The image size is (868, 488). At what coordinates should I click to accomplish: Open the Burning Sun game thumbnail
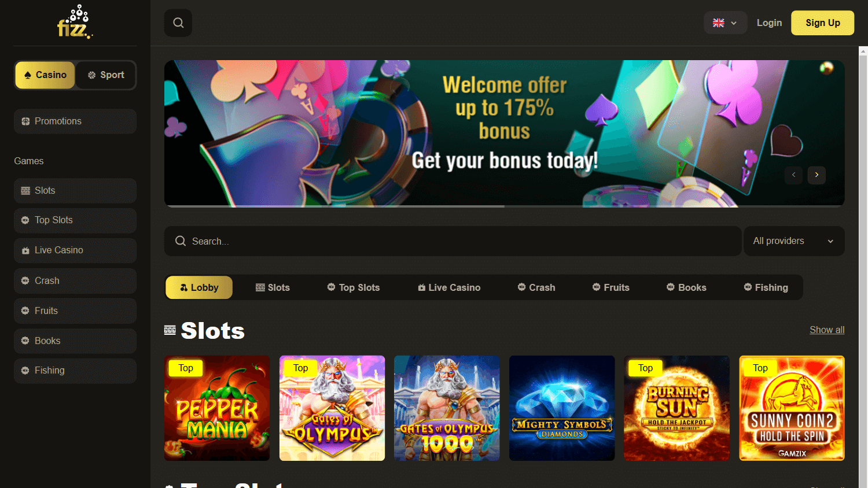click(676, 408)
